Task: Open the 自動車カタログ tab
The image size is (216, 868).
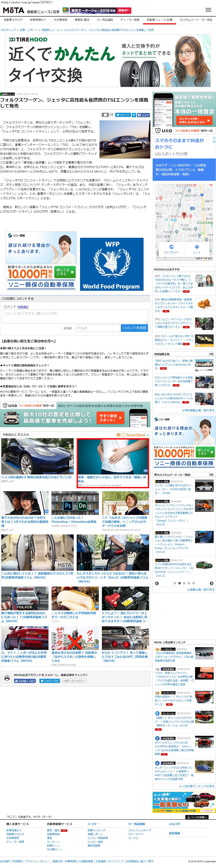Action: [13, 20]
